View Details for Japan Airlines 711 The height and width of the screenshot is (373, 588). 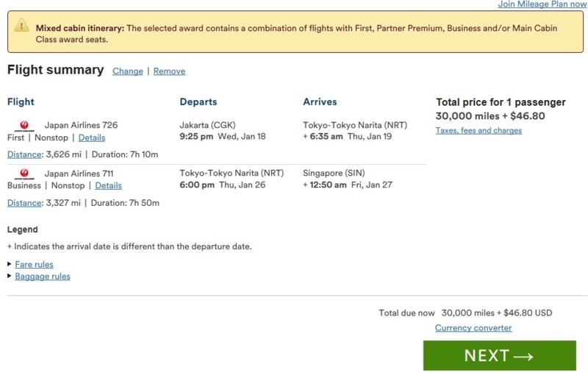[x=108, y=185]
